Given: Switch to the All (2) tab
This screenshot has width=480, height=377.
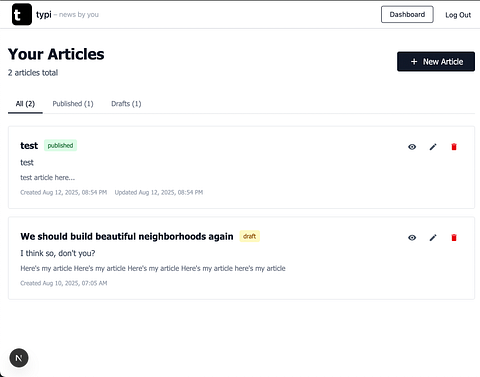Looking at the screenshot, I should coord(25,104).
